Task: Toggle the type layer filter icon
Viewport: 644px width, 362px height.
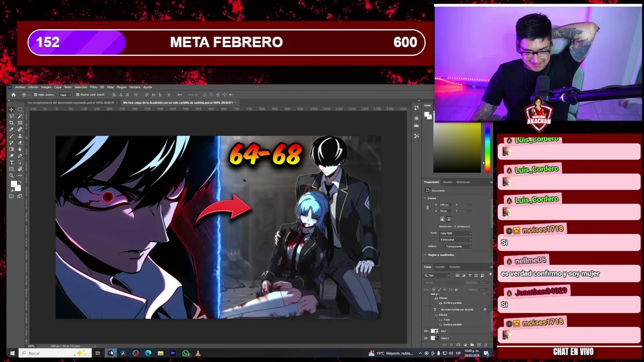Action: pos(469,275)
